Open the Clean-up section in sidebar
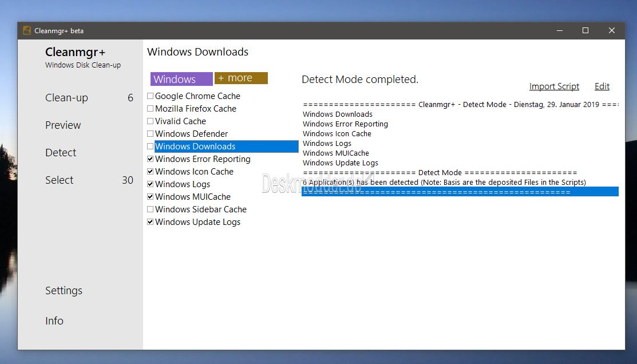Image resolution: width=637 pixels, height=364 pixels. (66, 98)
